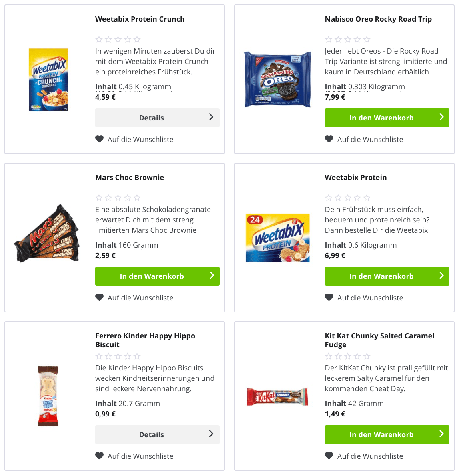View Details of Kinder Happy Hippo Biscuit

click(x=157, y=434)
